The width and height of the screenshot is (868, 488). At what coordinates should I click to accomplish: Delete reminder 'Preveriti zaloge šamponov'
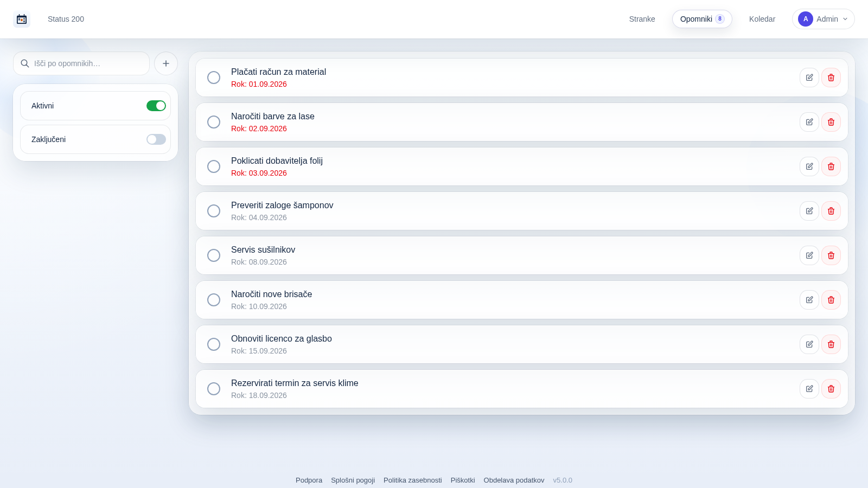pyautogui.click(x=831, y=211)
